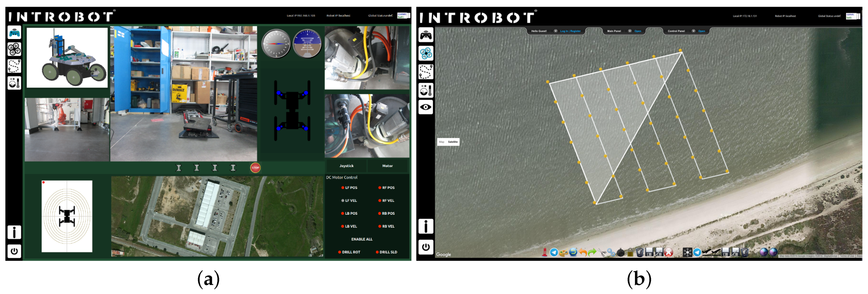Click the green redo arrow icon
The height and width of the screenshot is (294, 868).
pos(592,252)
